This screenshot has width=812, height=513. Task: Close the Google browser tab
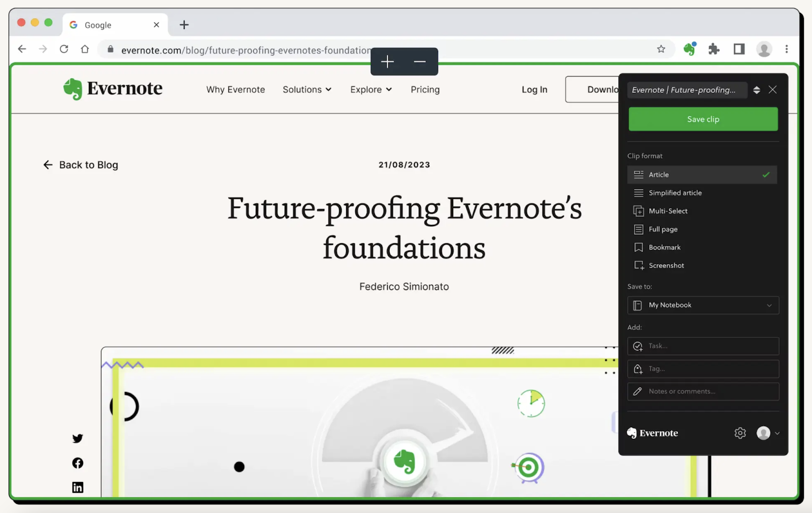point(156,24)
